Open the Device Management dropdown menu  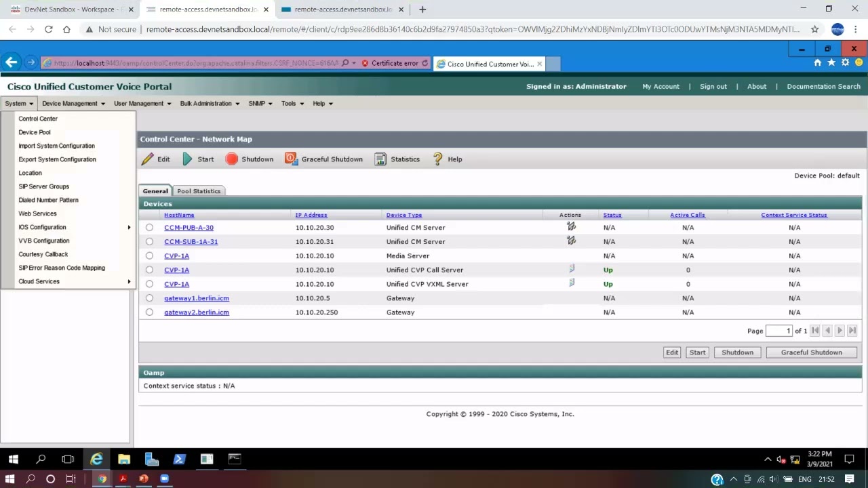click(73, 104)
